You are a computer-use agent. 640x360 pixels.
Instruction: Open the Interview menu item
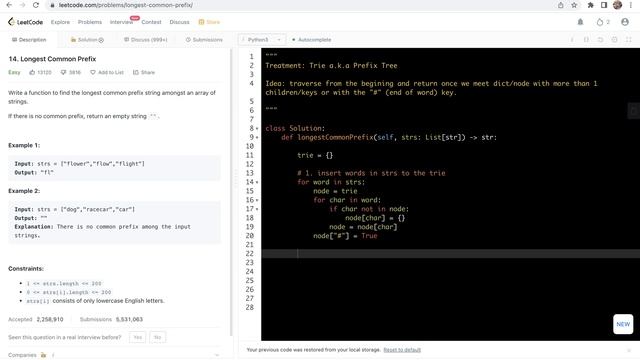coord(121,22)
